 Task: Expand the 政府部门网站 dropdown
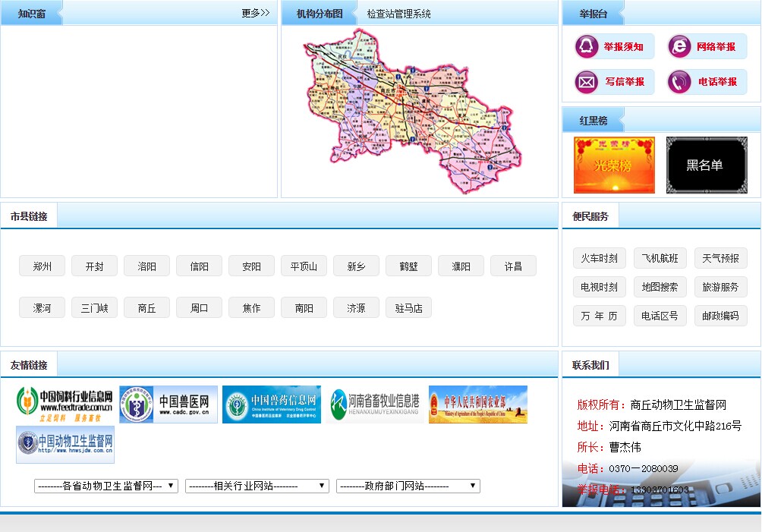tap(408, 486)
